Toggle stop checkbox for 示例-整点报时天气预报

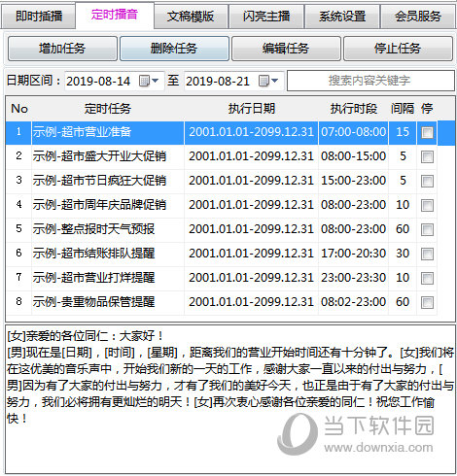(427, 229)
